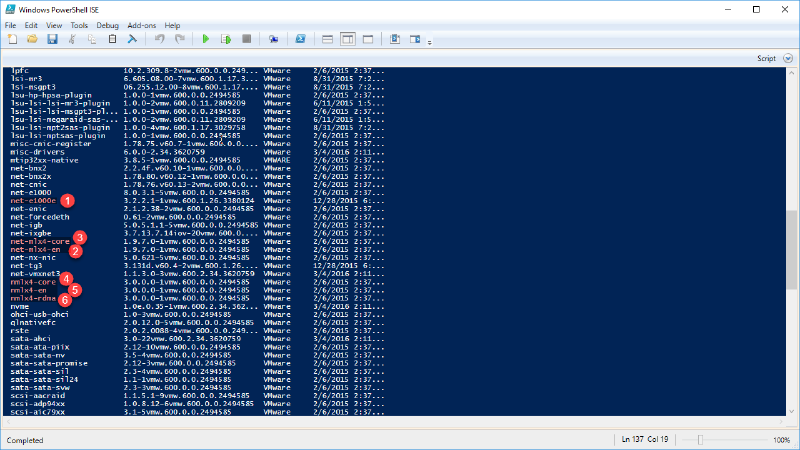
Task: Paste from clipboard using the toolbar icon
Action: [x=112, y=39]
